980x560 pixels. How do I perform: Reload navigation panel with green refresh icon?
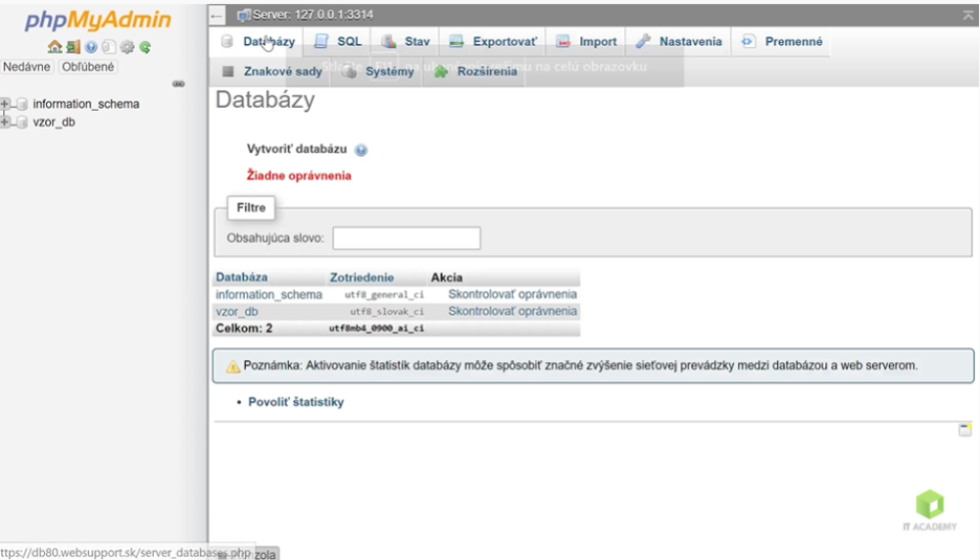tap(145, 47)
